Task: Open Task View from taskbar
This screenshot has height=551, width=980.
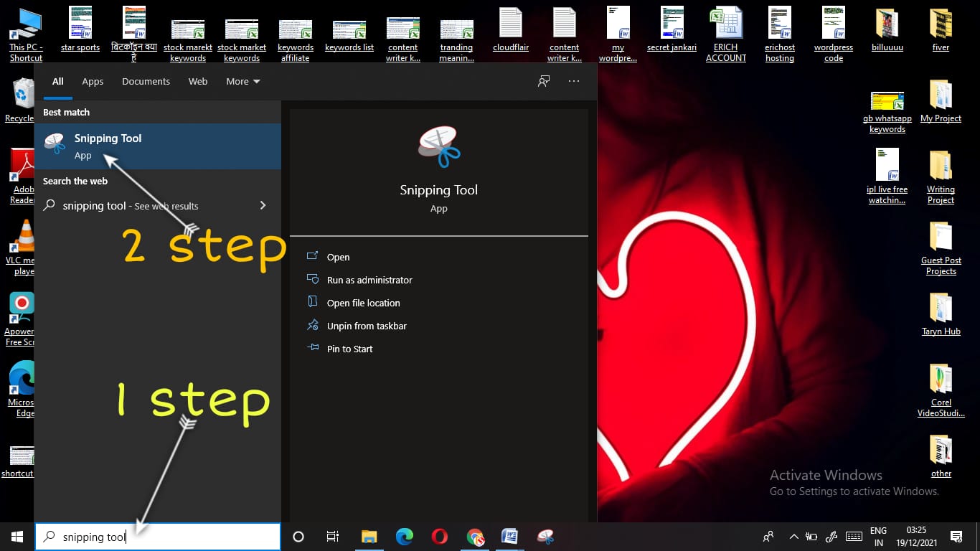Action: pos(333,537)
